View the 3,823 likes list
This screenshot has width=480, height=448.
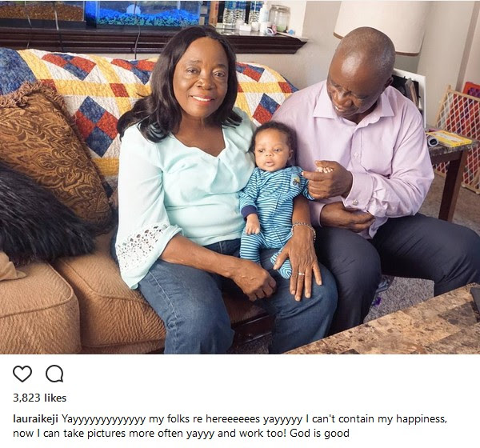click(39, 398)
